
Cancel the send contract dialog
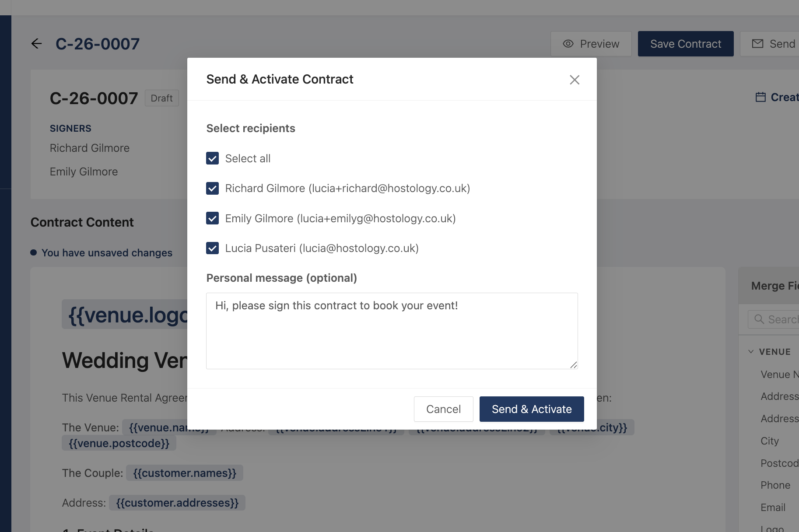click(x=443, y=409)
